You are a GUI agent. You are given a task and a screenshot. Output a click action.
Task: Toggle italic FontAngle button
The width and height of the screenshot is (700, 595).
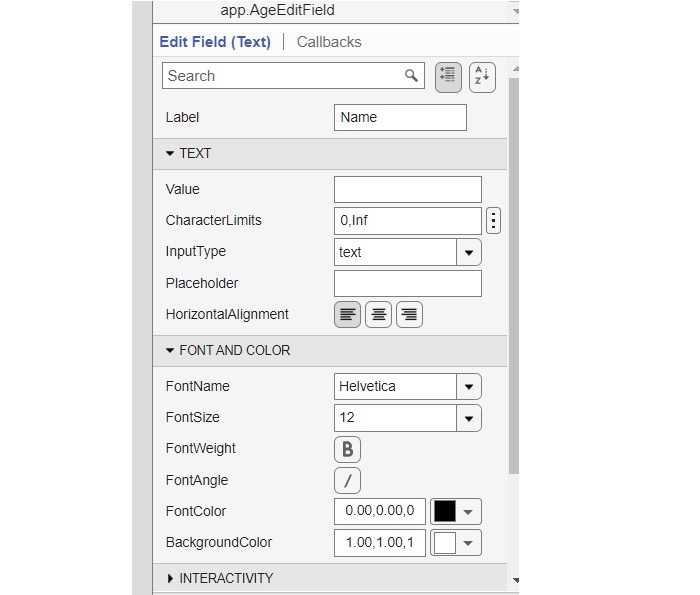(x=347, y=481)
